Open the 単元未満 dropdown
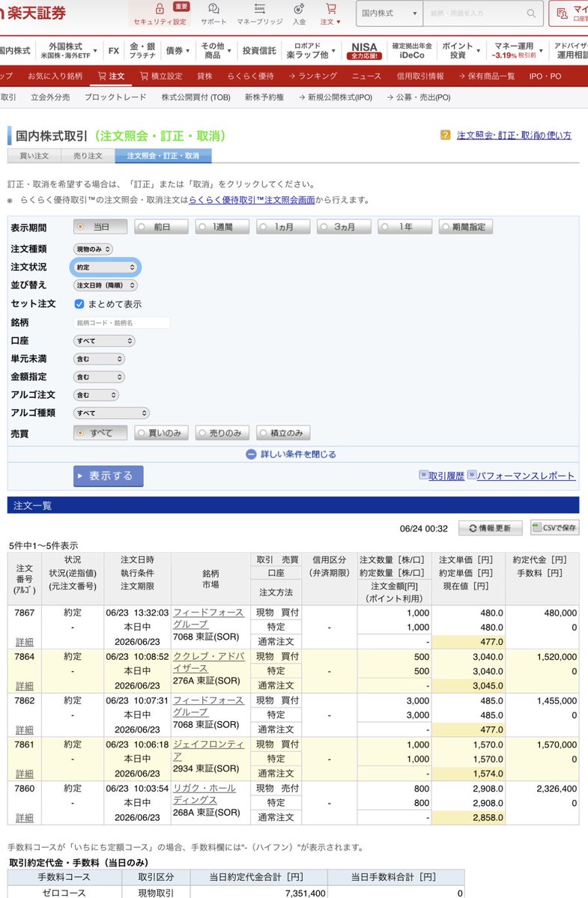The image size is (588, 898). point(99,359)
